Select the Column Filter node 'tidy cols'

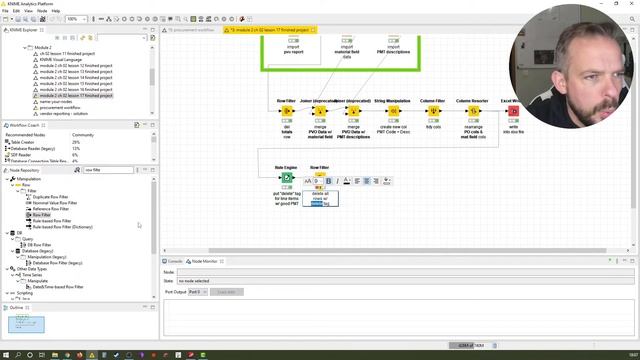433,111
